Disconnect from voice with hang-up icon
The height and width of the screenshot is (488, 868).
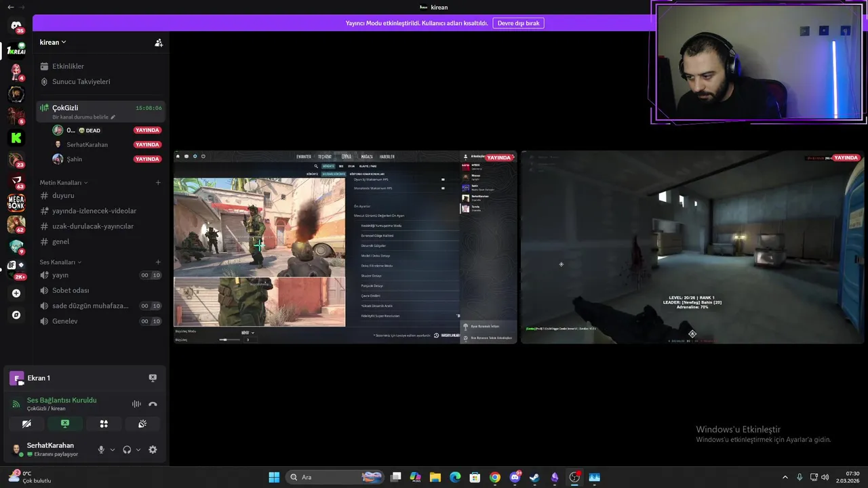(153, 404)
